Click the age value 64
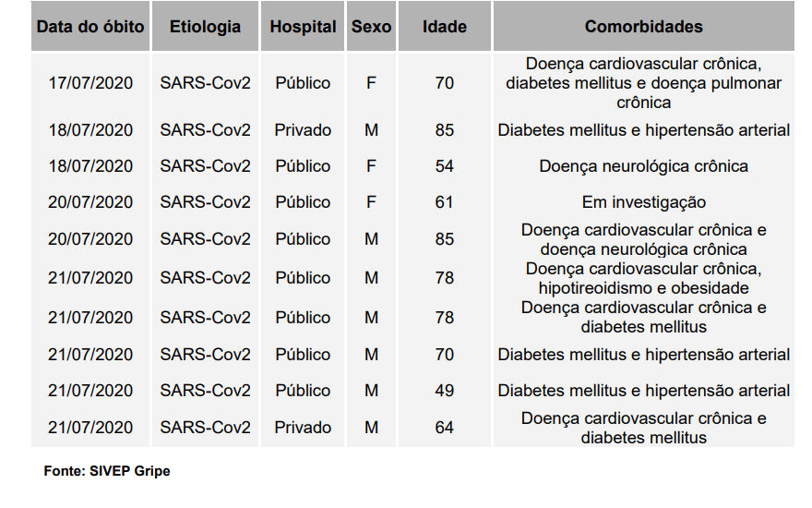 point(445,427)
